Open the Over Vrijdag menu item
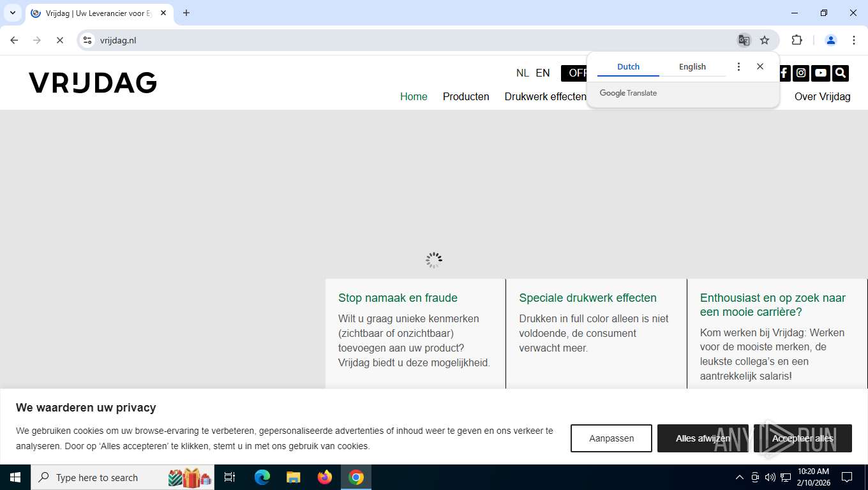 coord(822,96)
